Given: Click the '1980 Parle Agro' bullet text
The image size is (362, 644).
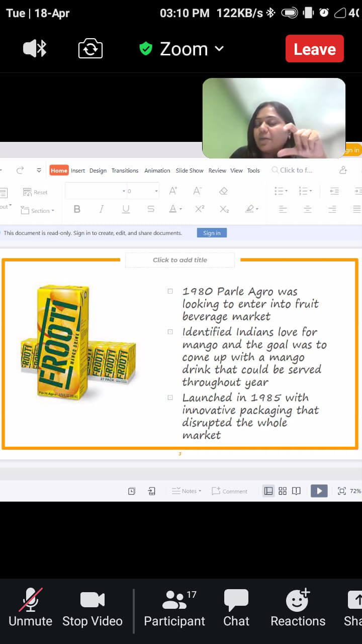Looking at the screenshot, I should [x=250, y=304].
